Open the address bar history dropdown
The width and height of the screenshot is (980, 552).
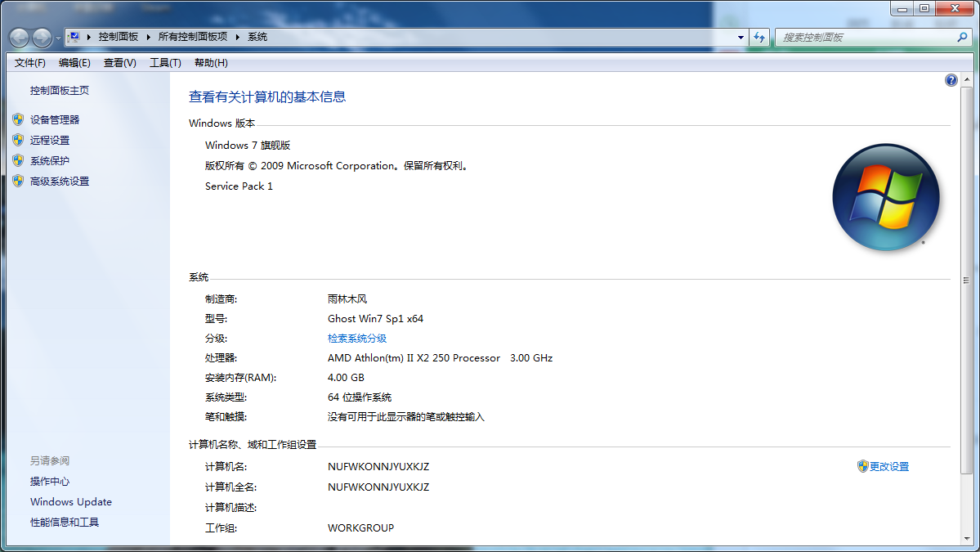[x=741, y=38]
